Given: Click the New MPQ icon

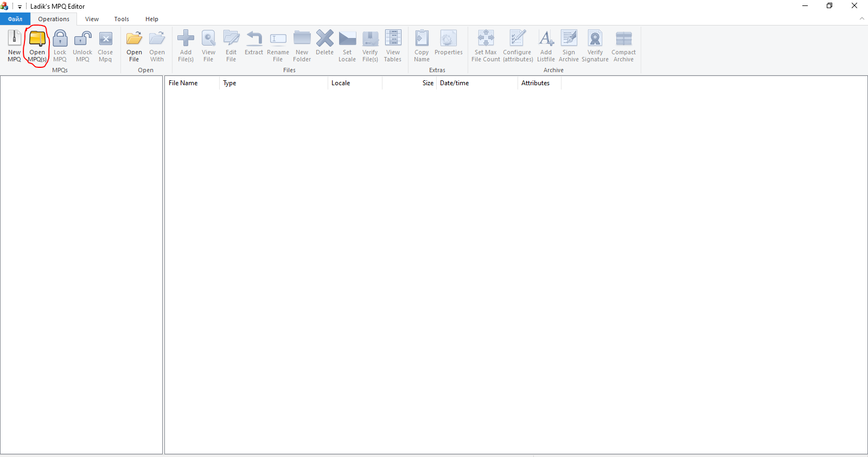Looking at the screenshot, I should pyautogui.click(x=15, y=39).
